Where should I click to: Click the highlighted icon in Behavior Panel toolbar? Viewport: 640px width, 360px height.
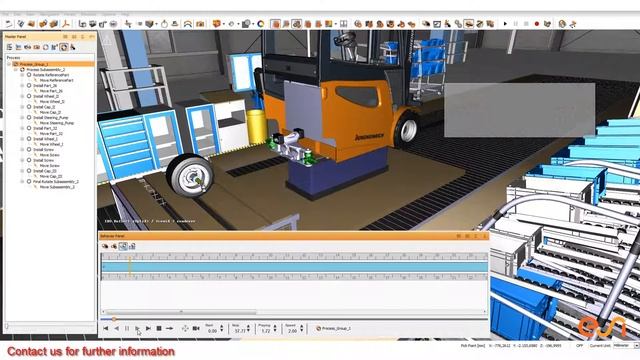[123, 246]
